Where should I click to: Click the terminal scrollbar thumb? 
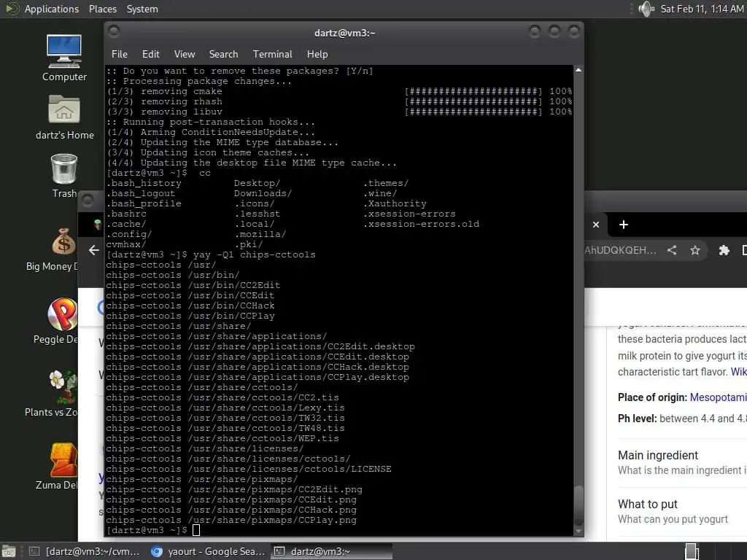(x=578, y=505)
